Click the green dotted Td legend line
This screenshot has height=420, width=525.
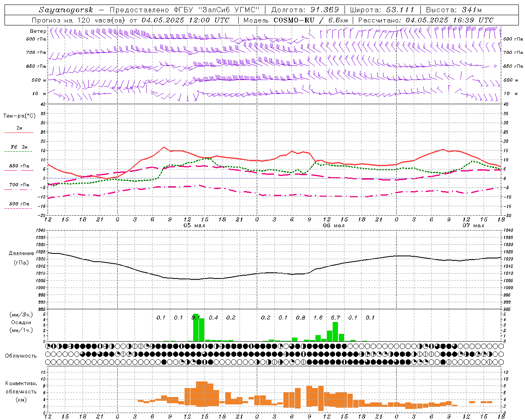18,152
